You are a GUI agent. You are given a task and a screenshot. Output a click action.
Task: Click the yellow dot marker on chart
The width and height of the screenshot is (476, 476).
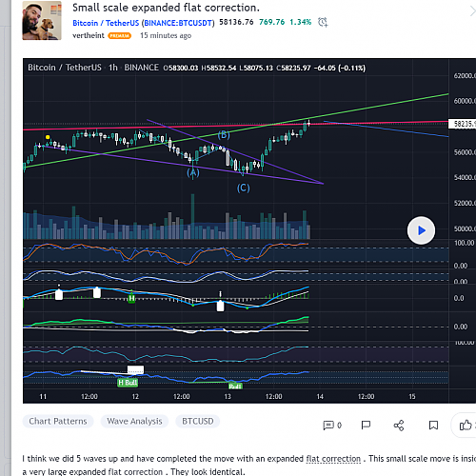48,137
